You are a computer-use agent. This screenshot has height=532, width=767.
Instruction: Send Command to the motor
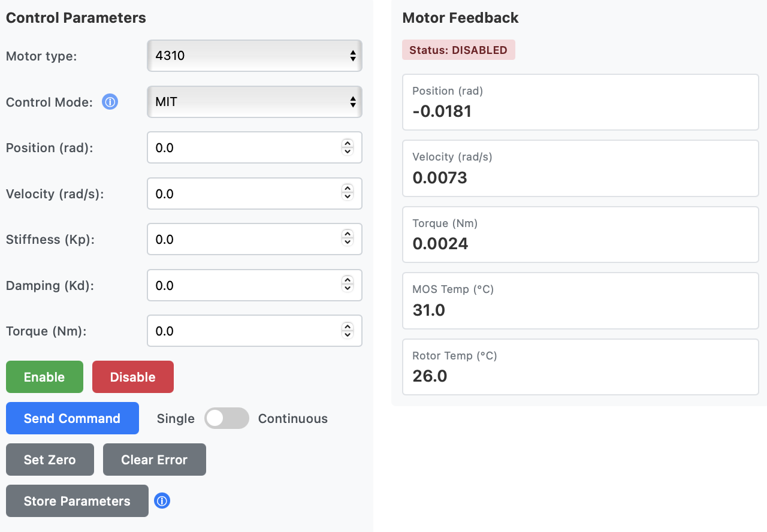(x=72, y=418)
